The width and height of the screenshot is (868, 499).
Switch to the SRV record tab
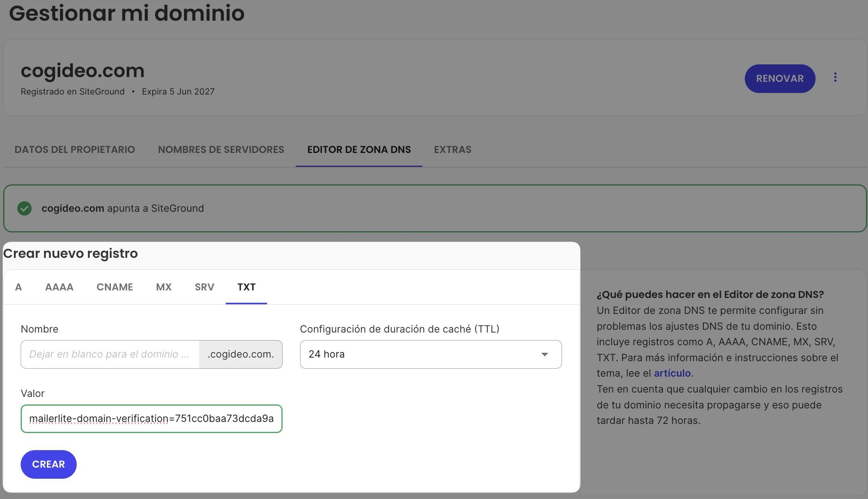tap(204, 287)
